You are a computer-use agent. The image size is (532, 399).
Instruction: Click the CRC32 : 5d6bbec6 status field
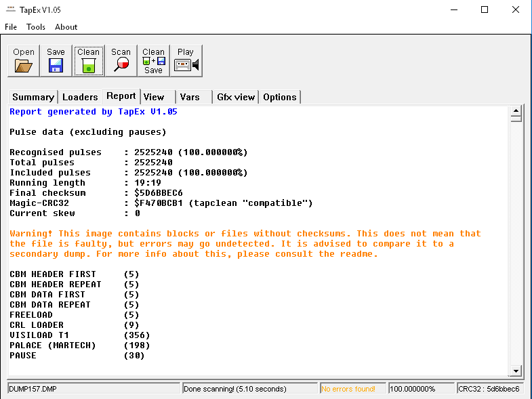point(490,389)
